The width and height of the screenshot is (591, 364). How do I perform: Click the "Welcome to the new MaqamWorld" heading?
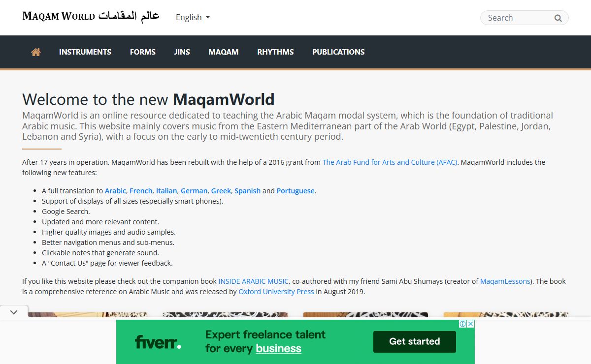148,99
